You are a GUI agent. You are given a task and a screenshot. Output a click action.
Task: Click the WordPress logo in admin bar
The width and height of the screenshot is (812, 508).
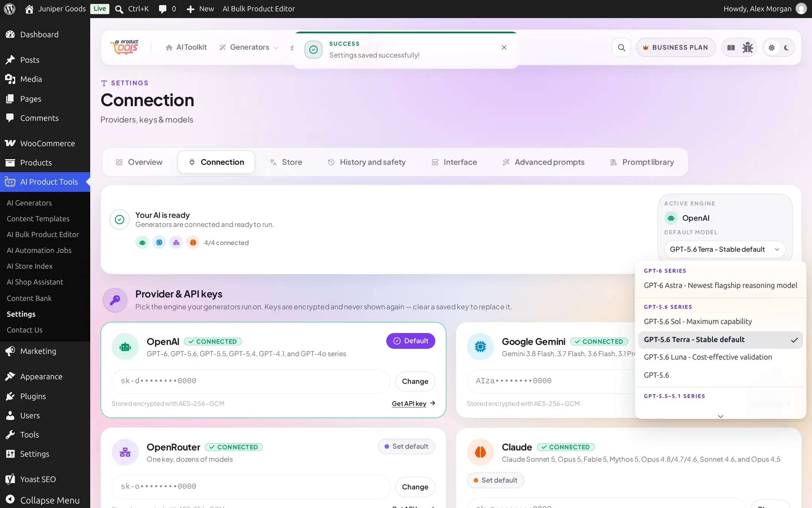click(10, 9)
